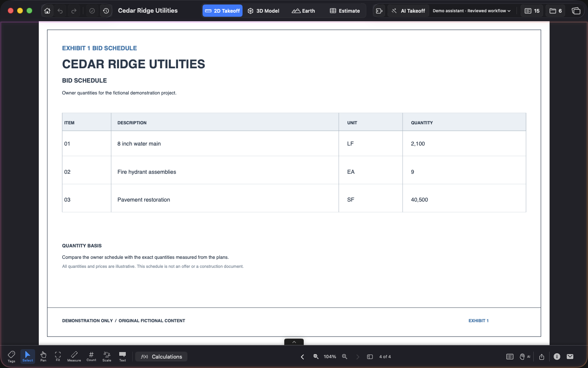The width and height of the screenshot is (588, 368).
Task: Activate the Select arrow tool
Action: pyautogui.click(x=28, y=357)
